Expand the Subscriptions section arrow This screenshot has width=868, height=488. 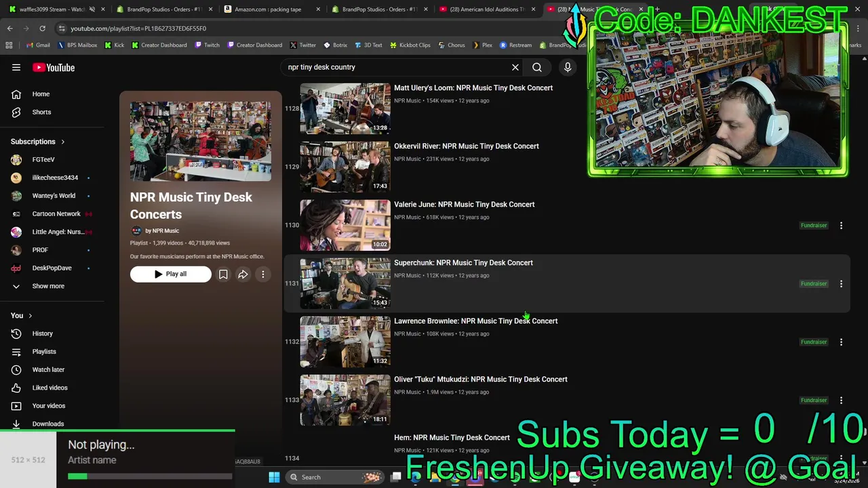click(x=63, y=142)
